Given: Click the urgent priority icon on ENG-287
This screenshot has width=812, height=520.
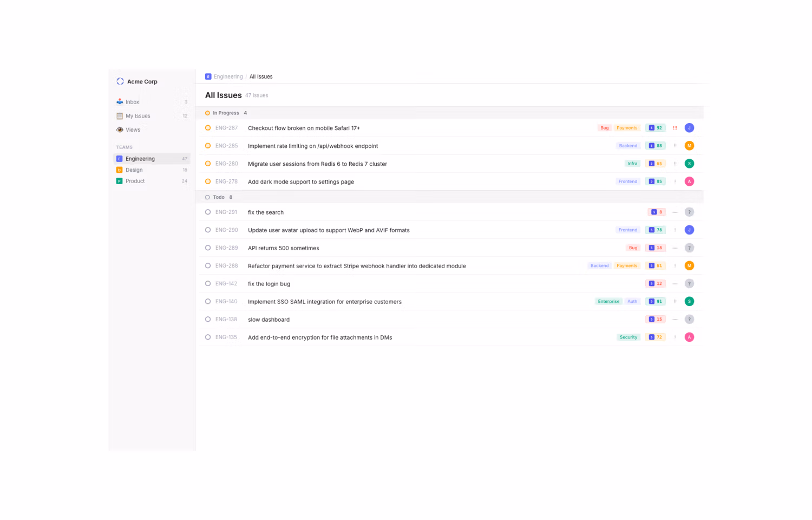Looking at the screenshot, I should (x=675, y=128).
